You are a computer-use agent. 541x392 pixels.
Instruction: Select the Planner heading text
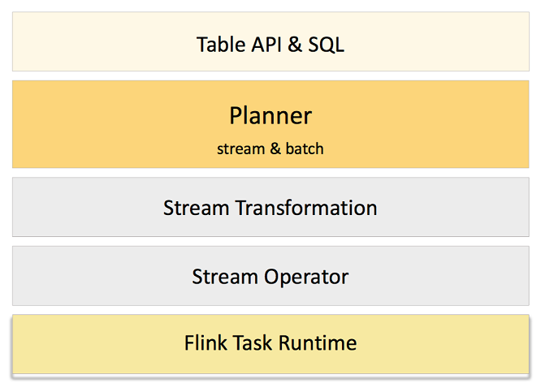pyautogui.click(x=270, y=115)
